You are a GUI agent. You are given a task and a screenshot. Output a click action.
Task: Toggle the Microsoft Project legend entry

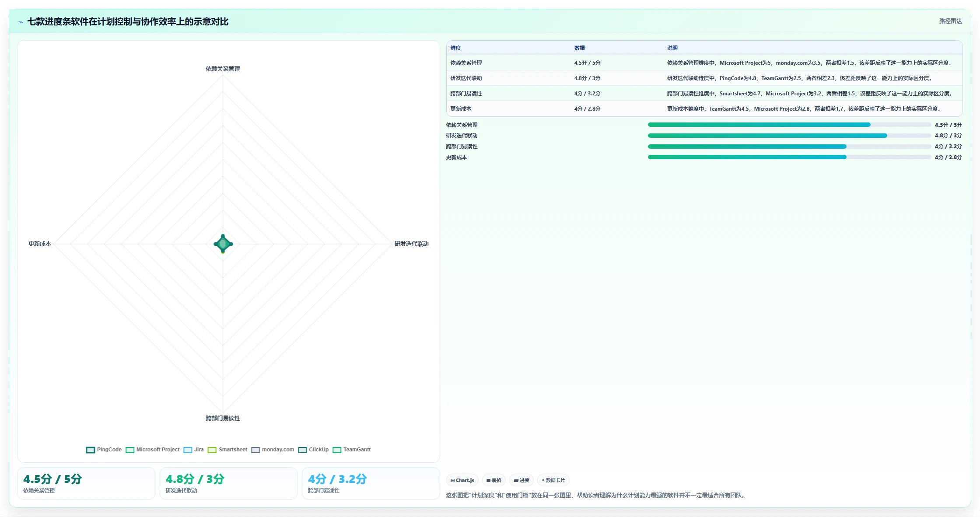[x=153, y=450]
